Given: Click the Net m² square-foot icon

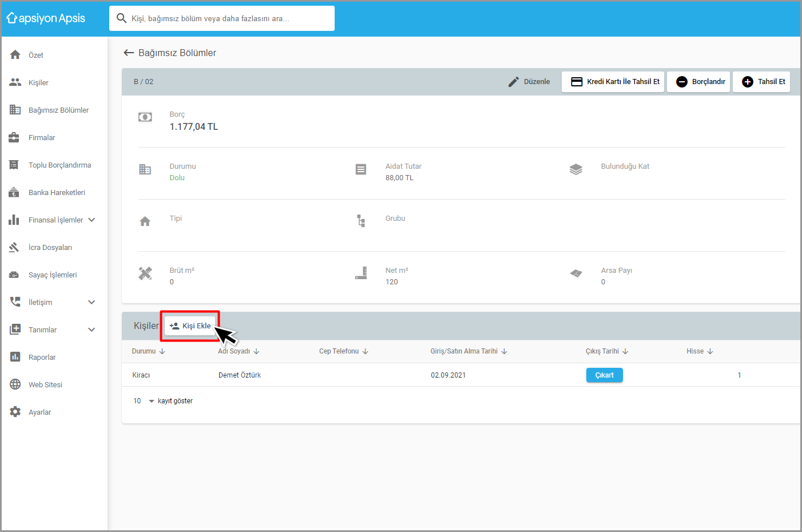Looking at the screenshot, I should [x=361, y=273].
